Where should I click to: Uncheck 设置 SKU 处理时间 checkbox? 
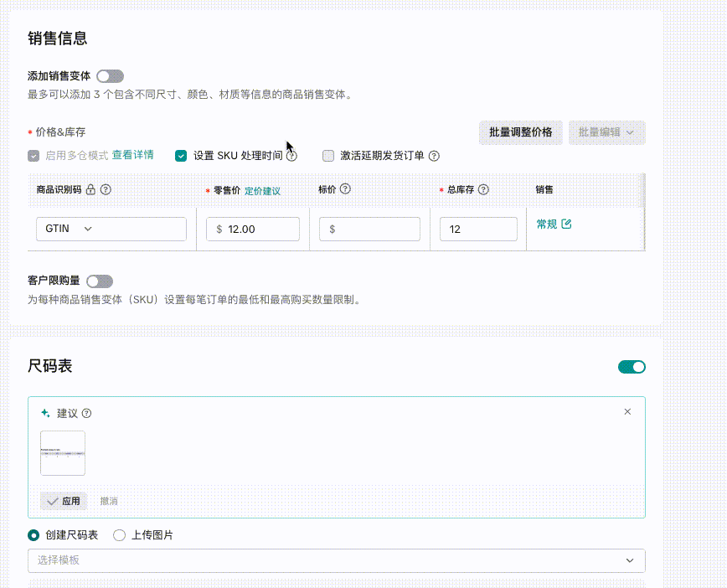pyautogui.click(x=181, y=156)
